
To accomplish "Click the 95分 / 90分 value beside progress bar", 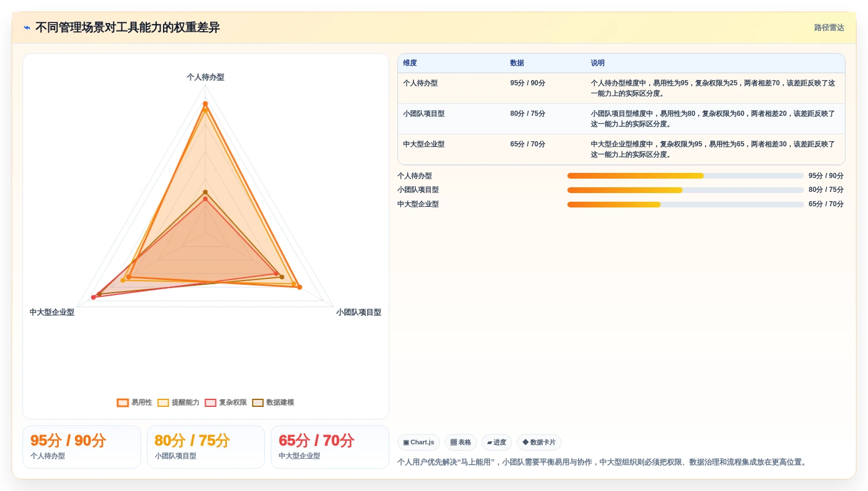I will (826, 176).
